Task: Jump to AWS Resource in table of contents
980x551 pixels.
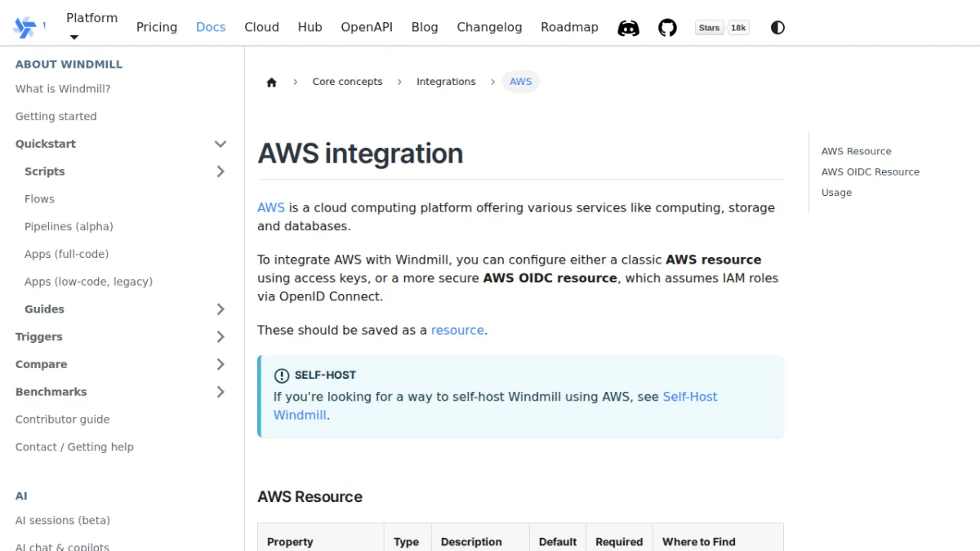Action: click(x=856, y=151)
